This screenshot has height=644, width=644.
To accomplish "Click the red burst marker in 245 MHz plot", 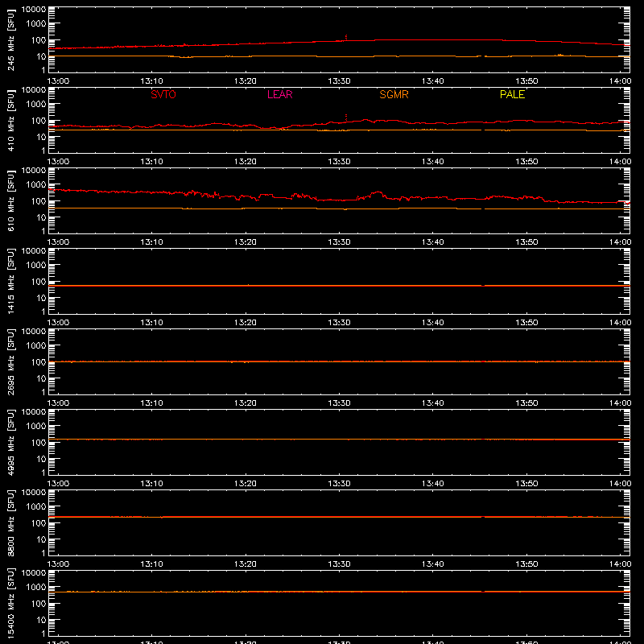I will click(346, 37).
